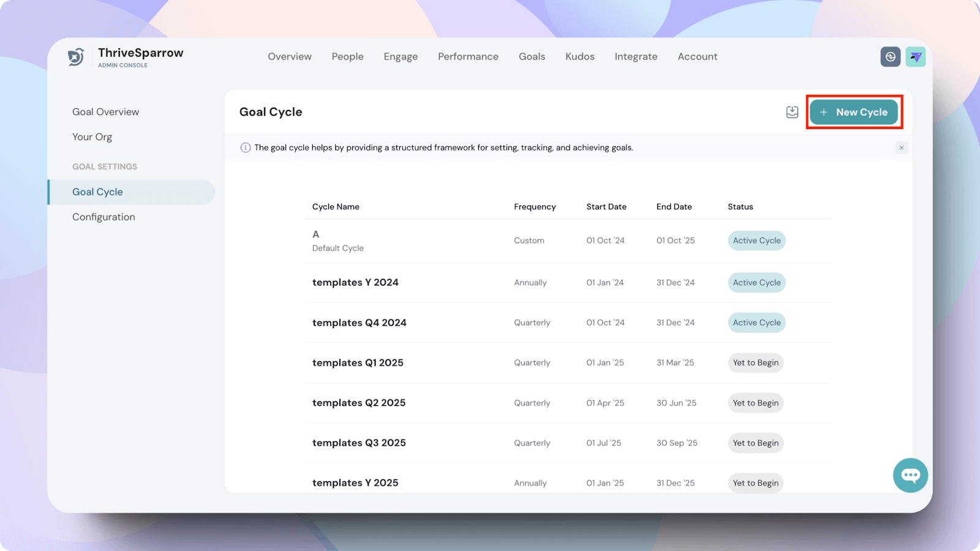Viewport: 980px width, 551px height.
Task: Click the info icon in the banner
Action: coord(246,148)
